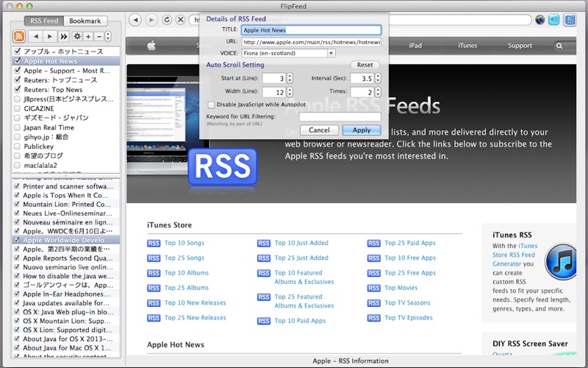Open Support in the Apple site nav
Viewport: 588px width, 368px height.
click(x=520, y=46)
